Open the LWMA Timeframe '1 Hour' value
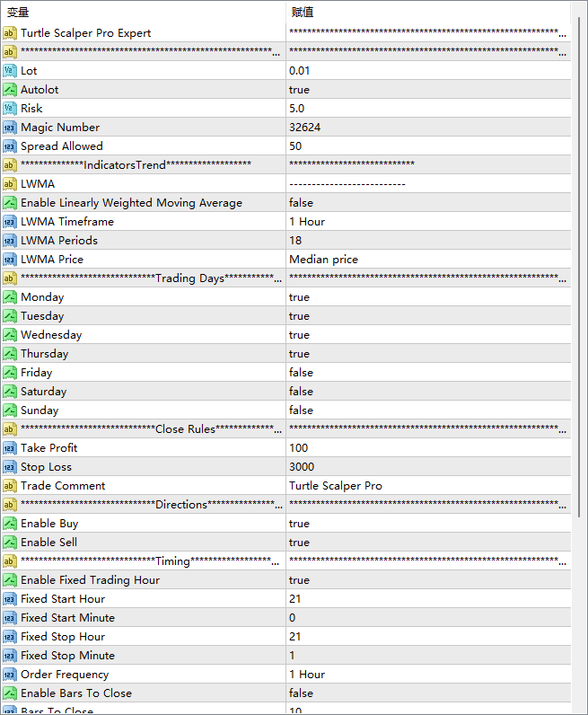 tap(428, 222)
